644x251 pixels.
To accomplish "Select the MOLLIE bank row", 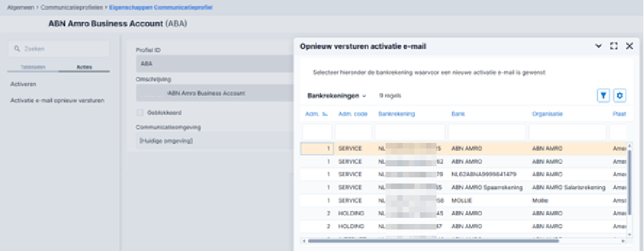I will click(464, 201).
